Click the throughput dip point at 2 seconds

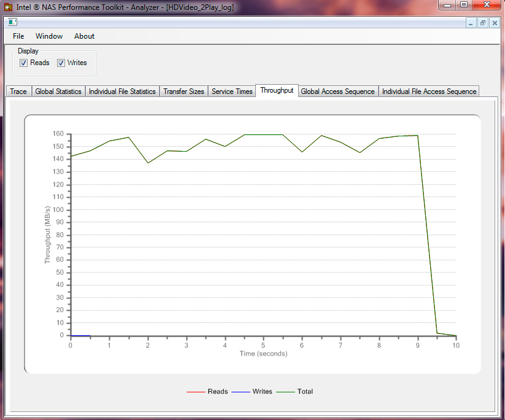coord(148,163)
